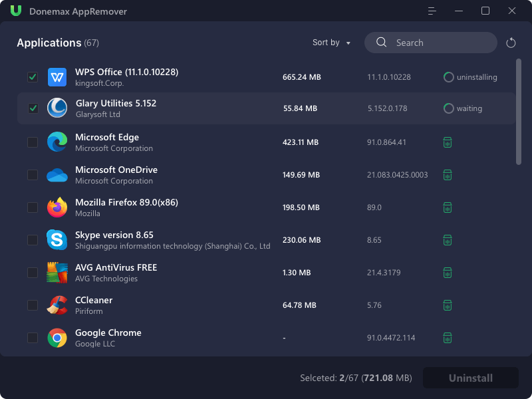Open the hamburger menu in title bar
The image size is (532, 399).
432,11
